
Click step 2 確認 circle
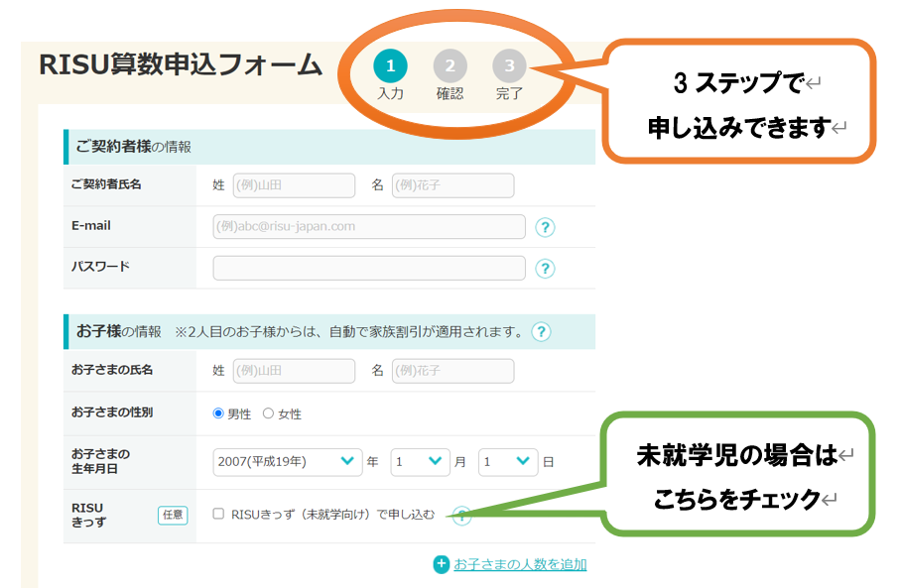click(x=450, y=66)
